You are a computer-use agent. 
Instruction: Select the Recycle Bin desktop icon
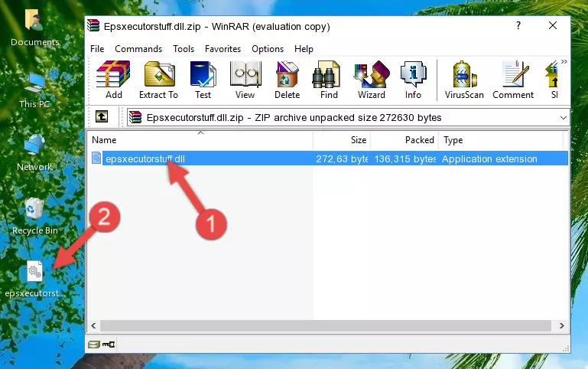34,217
